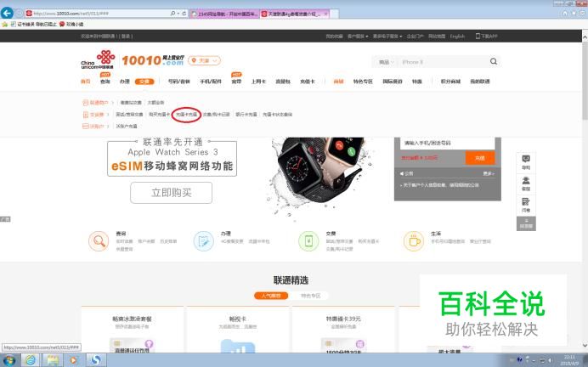Click 沃账户充值 submenu link
This screenshot has width=588, height=367.
pos(127,127)
